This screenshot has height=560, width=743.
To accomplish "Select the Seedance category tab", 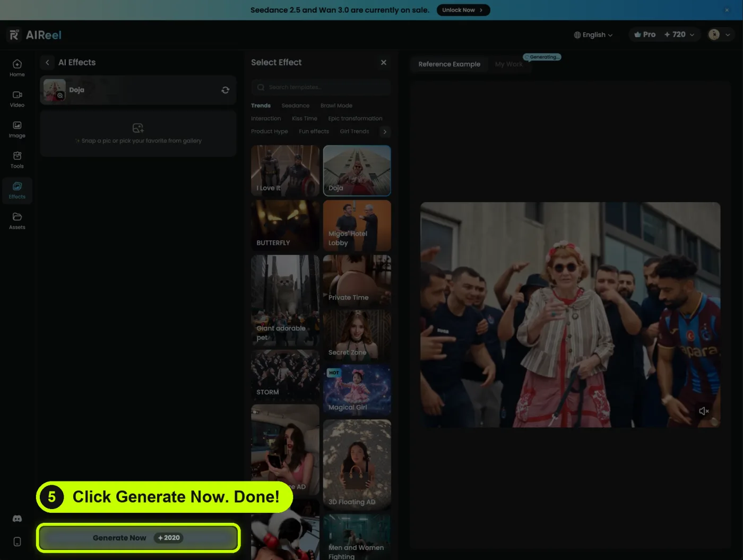I will pos(295,106).
